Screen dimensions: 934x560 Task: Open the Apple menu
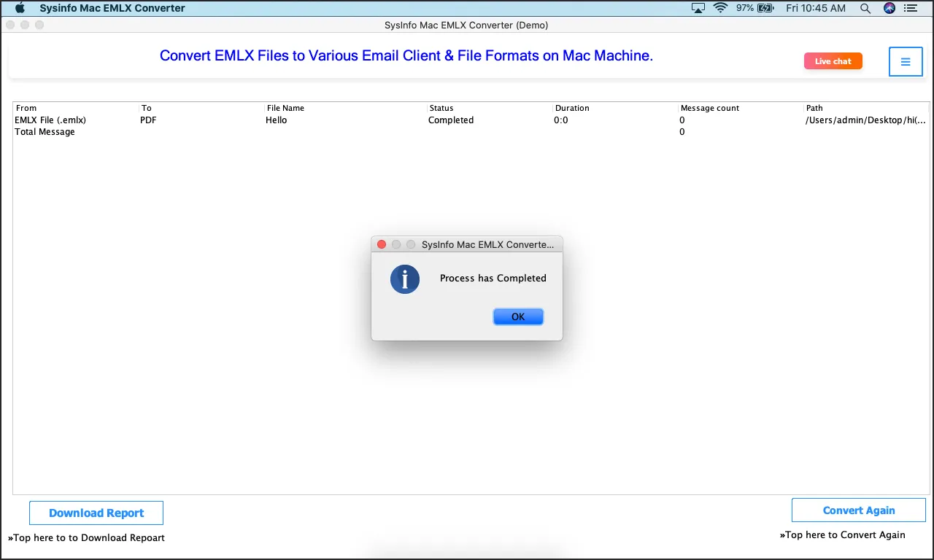pos(20,8)
